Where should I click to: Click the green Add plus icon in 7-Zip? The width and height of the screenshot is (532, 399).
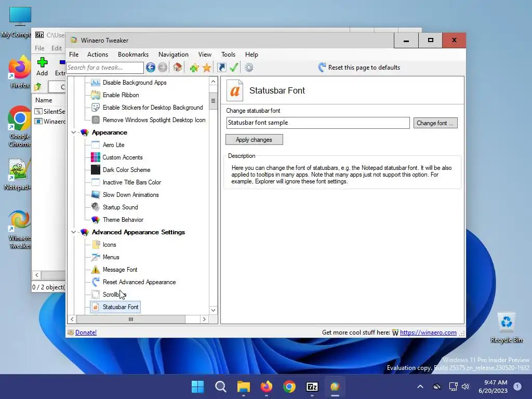pos(42,62)
